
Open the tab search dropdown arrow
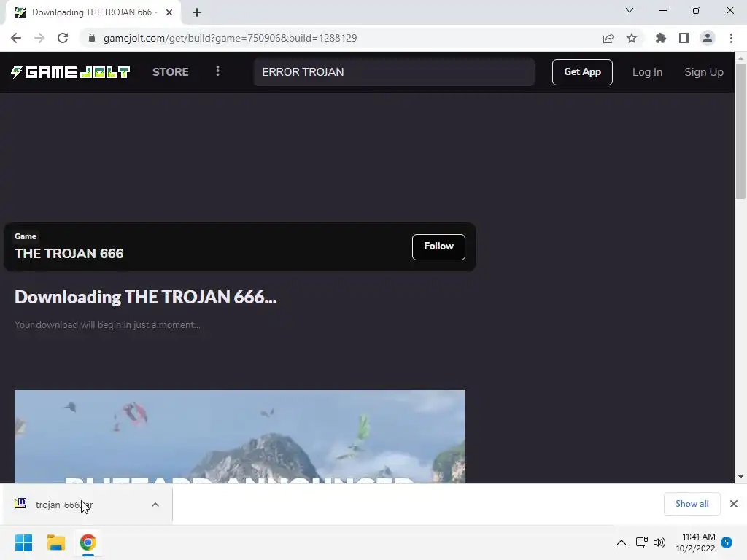click(630, 10)
